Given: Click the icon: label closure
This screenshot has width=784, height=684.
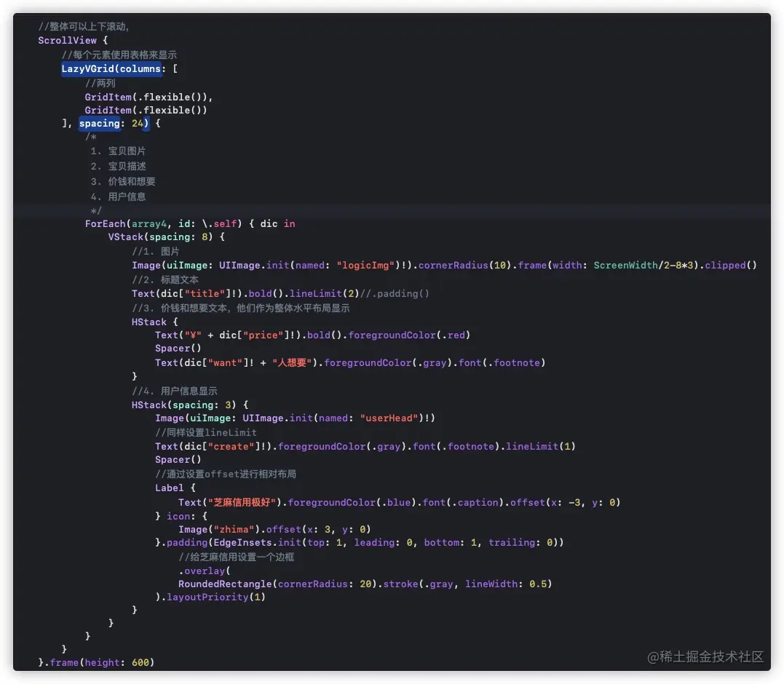Looking at the screenshot, I should 181,517.
